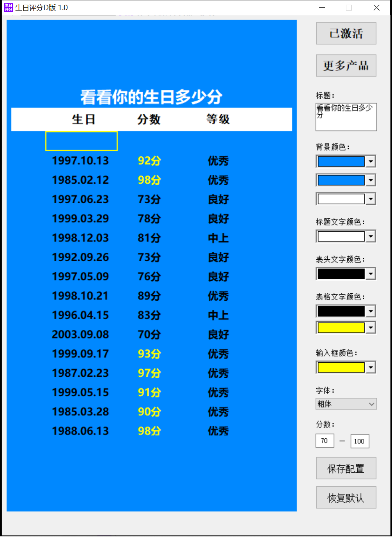Screen dimensions: 392x537
Task: Click the maximum score field 100
Action: [359, 441]
